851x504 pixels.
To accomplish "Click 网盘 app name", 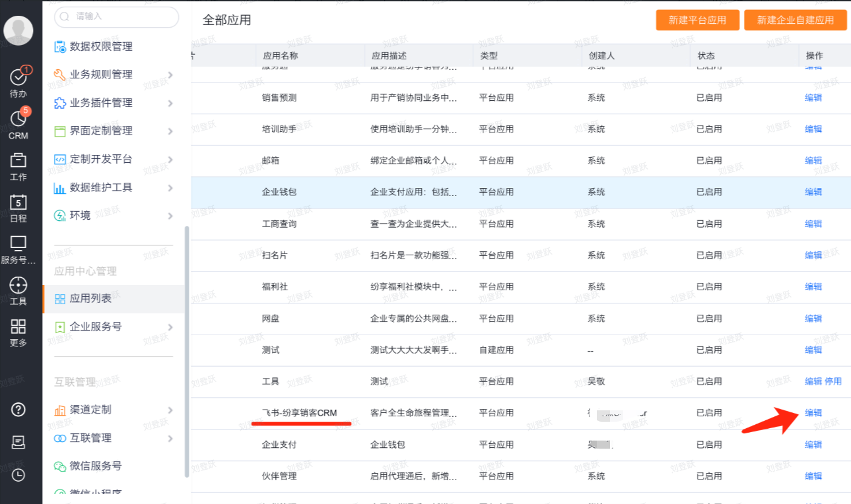I will (x=271, y=319).
